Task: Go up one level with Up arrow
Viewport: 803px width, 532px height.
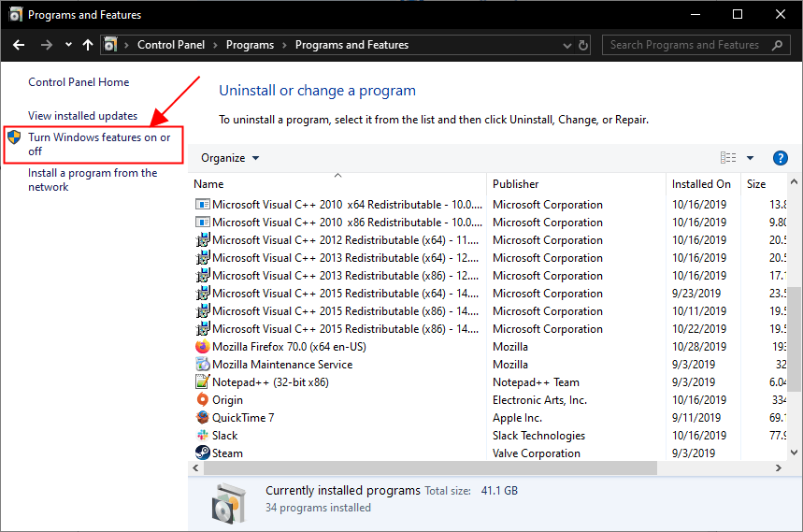Action: (x=88, y=45)
